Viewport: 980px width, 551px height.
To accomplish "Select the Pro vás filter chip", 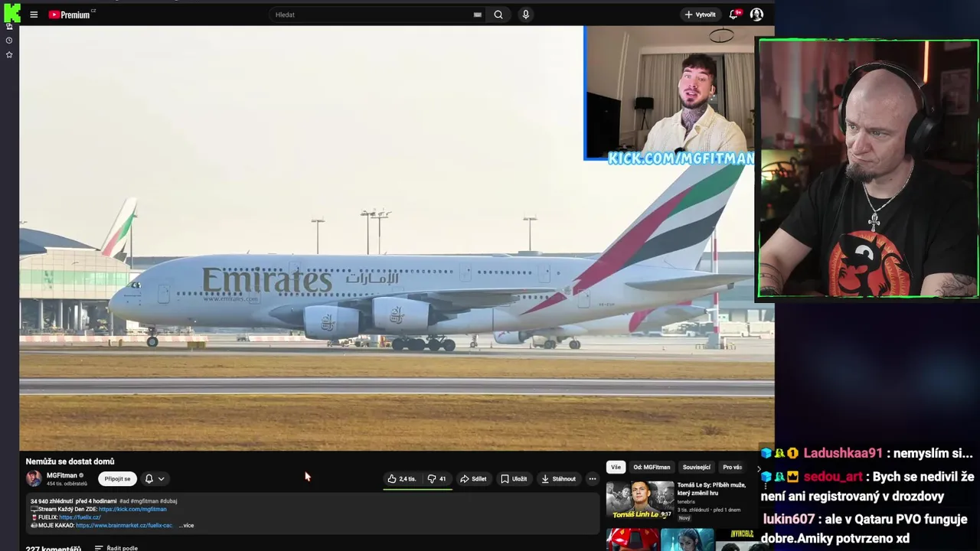I will tap(732, 467).
